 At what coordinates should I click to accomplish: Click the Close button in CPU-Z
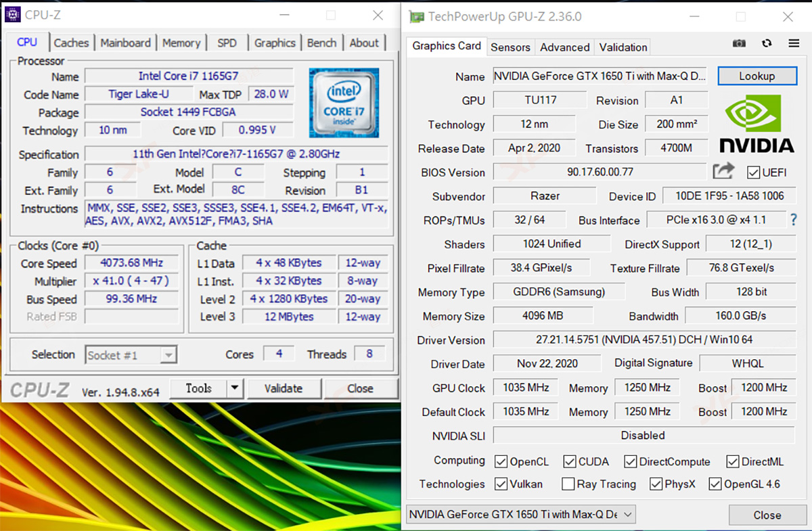point(361,388)
